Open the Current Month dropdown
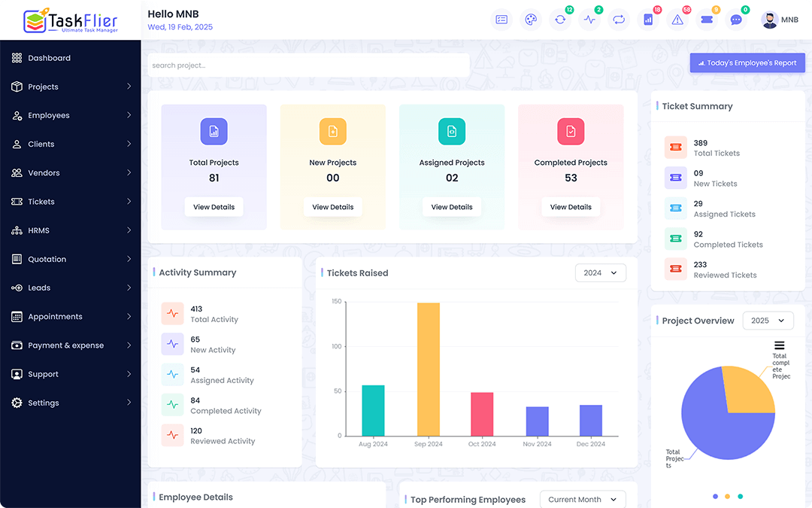Screen dimensions: 812x508 [x=583, y=500]
